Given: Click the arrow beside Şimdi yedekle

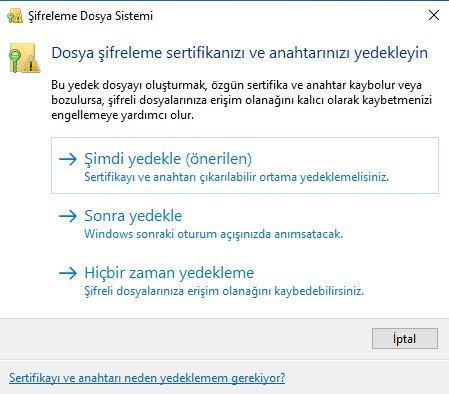Looking at the screenshot, I should pyautogui.click(x=68, y=159).
